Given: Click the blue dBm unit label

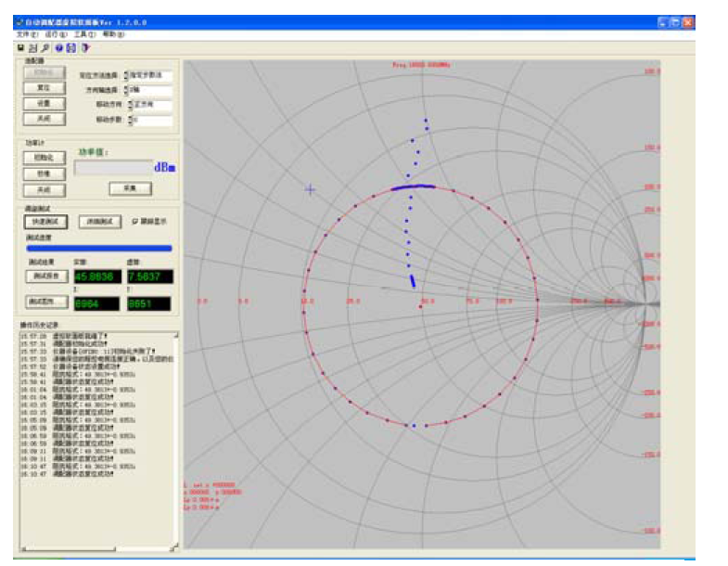Looking at the screenshot, I should point(165,167).
